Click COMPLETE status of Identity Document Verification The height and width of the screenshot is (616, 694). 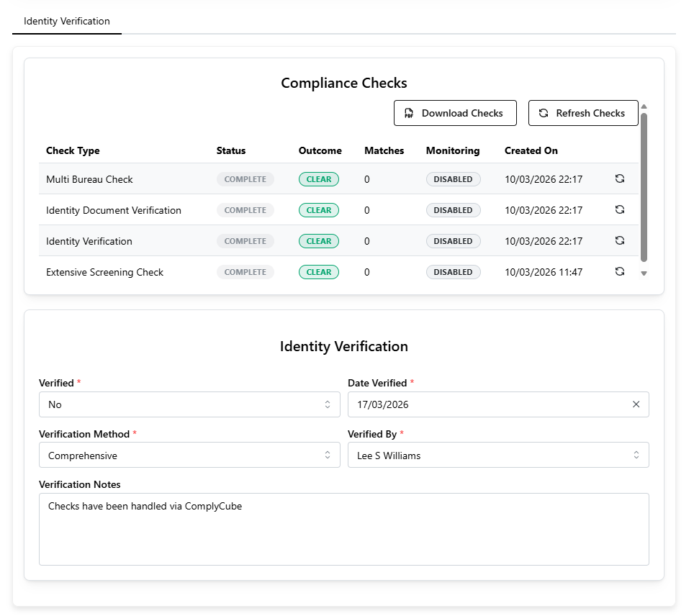[x=245, y=210]
